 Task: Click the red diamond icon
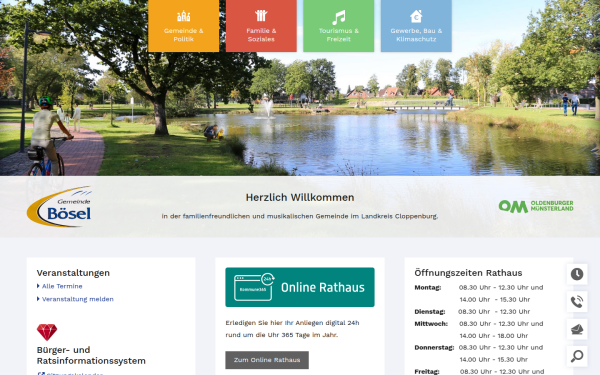click(47, 332)
